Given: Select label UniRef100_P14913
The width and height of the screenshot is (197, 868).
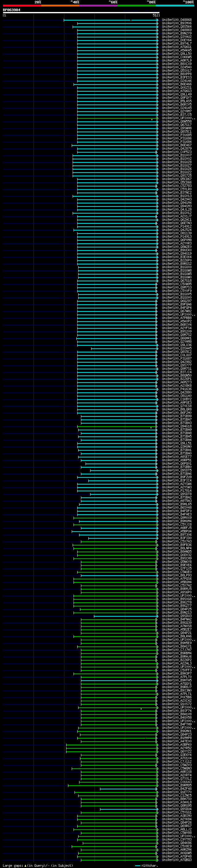Looking at the screenshot, I should tap(176, 236).
